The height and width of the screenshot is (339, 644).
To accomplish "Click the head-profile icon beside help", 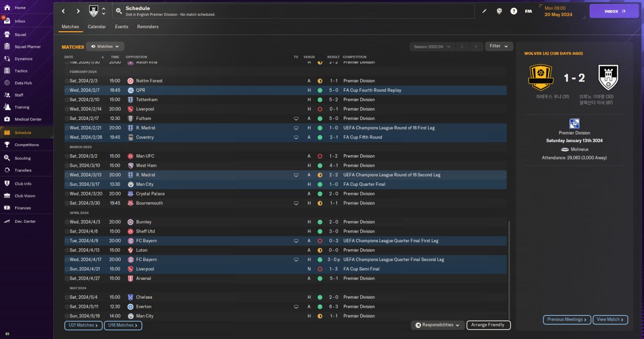I will coord(499,11).
